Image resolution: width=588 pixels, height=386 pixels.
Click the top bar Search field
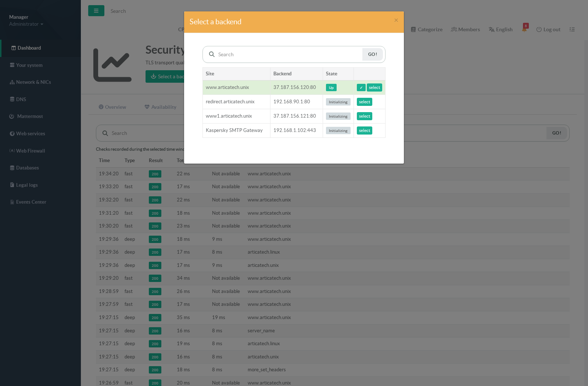118,11
